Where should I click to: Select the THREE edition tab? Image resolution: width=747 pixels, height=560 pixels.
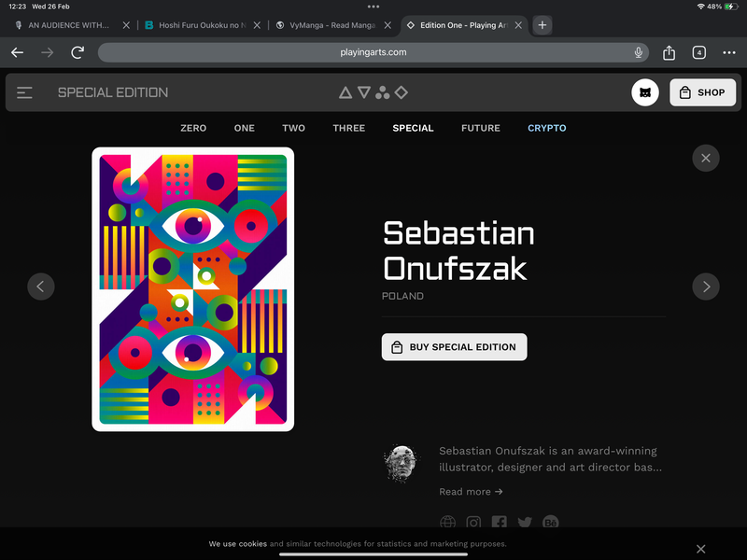pyautogui.click(x=348, y=128)
